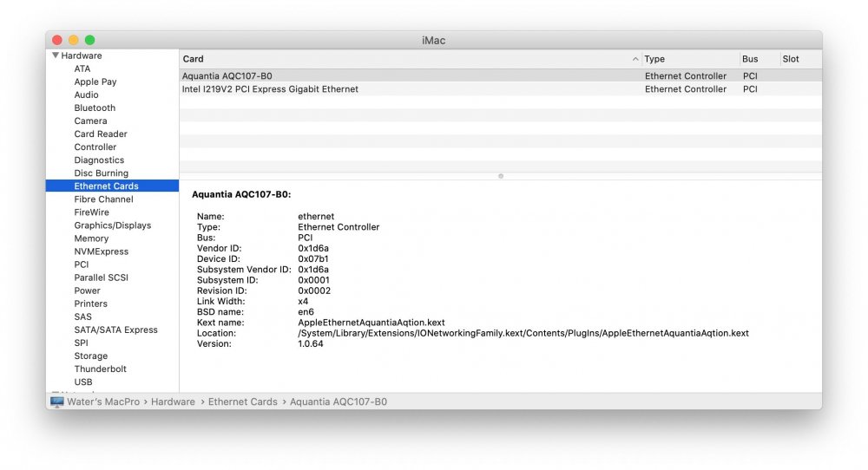868x470 pixels.
Task: Select Controller in the sidebar
Action: click(x=95, y=147)
